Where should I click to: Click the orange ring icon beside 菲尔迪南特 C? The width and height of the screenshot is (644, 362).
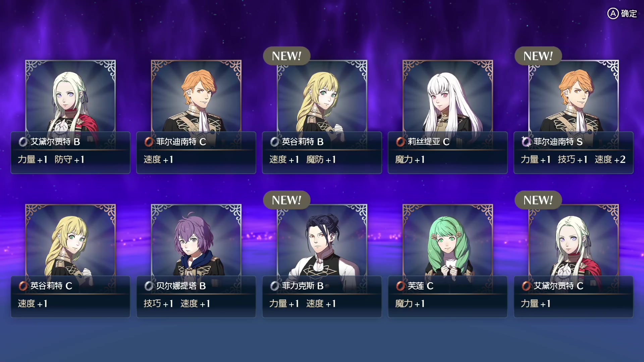pos(149,142)
